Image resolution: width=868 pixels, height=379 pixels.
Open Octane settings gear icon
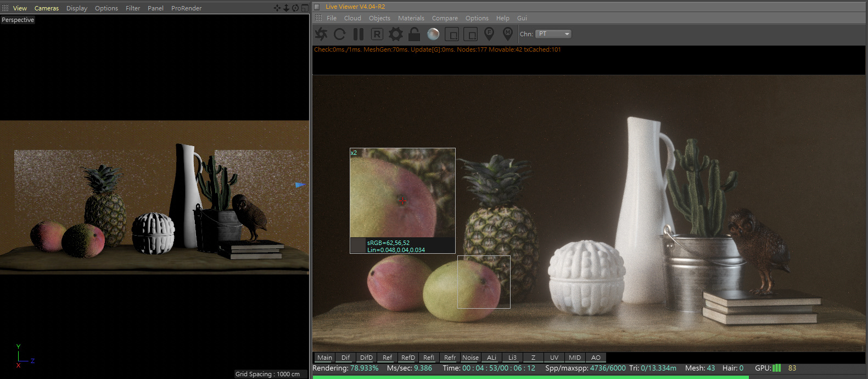coord(395,34)
